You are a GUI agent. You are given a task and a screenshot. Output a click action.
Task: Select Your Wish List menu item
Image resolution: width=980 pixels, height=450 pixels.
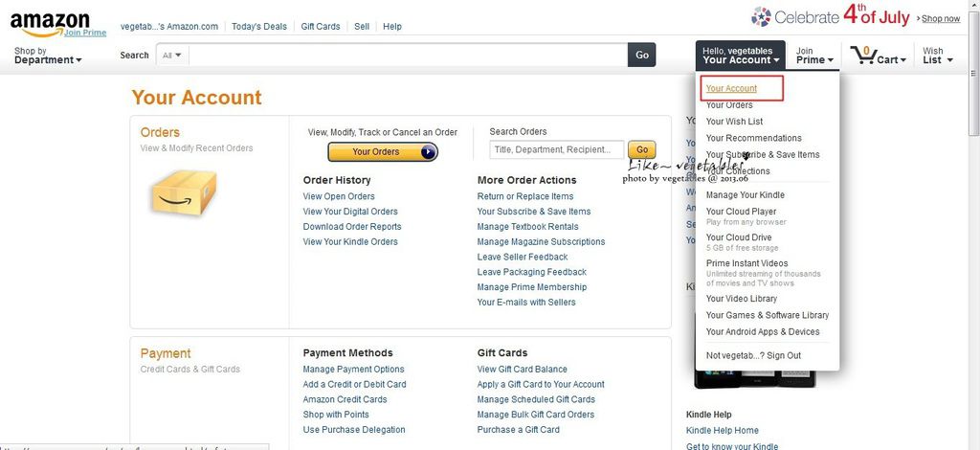click(734, 122)
